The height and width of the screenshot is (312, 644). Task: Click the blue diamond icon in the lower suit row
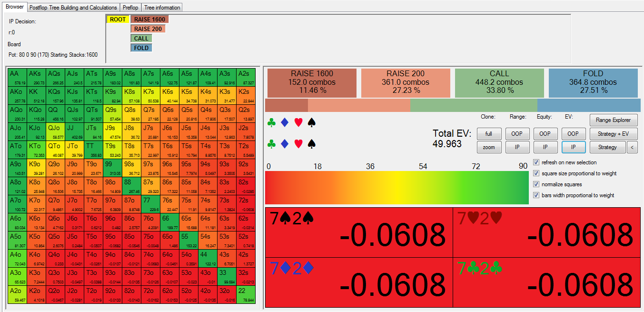coord(285,143)
